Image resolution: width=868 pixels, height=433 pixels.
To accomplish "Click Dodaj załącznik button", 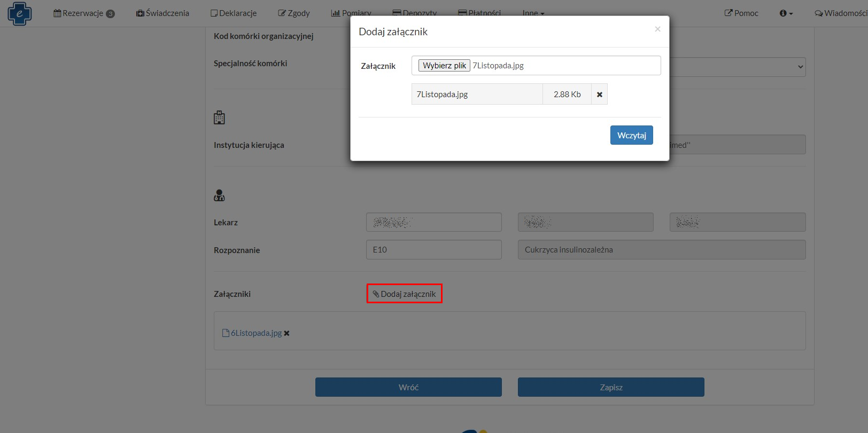I will pyautogui.click(x=404, y=294).
